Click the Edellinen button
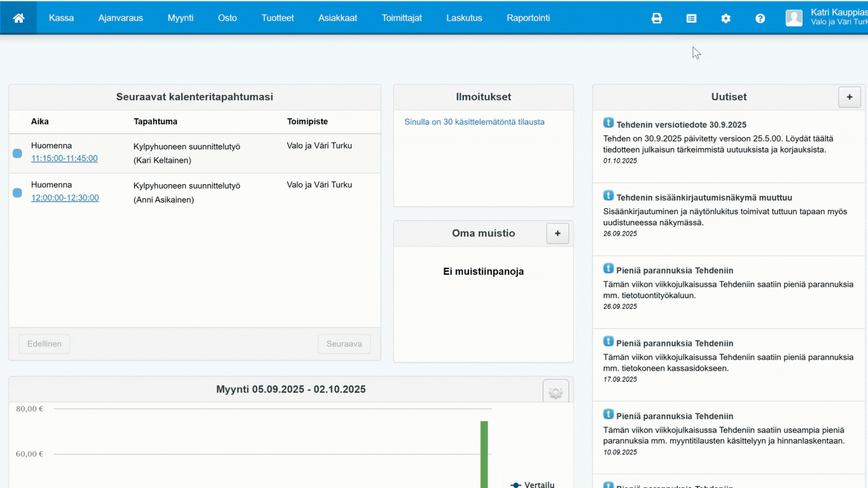 [44, 344]
